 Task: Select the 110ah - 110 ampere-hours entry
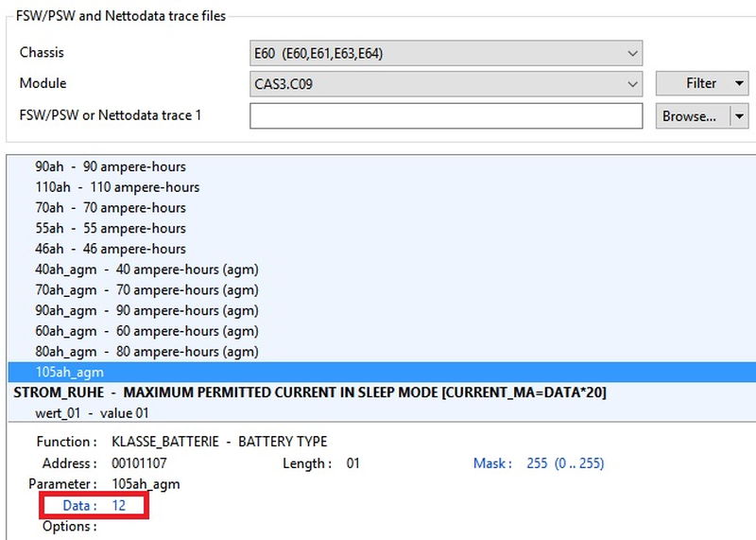tap(117, 187)
